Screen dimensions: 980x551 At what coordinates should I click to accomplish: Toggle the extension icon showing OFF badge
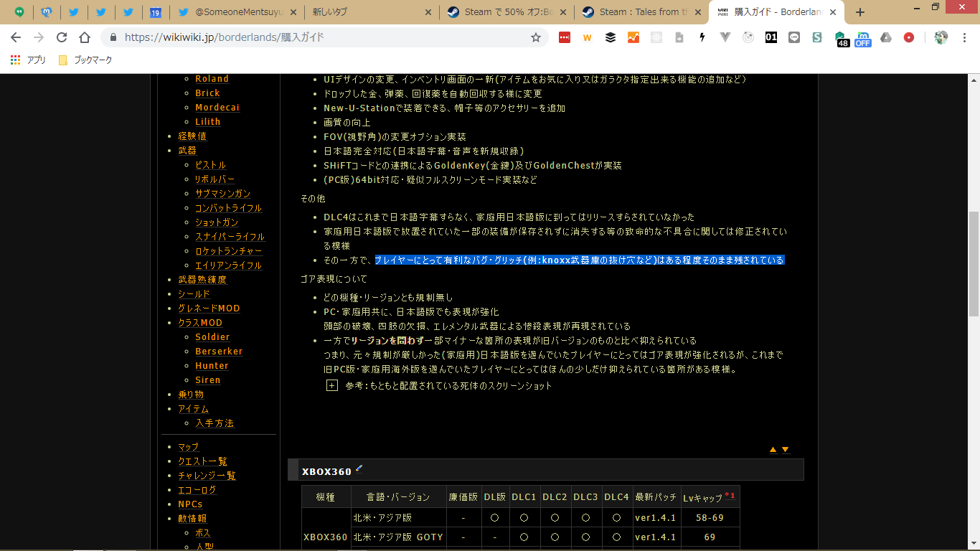pyautogui.click(x=863, y=38)
